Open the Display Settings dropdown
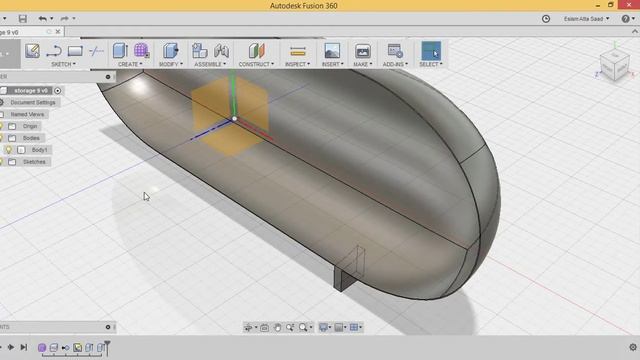 325,327
